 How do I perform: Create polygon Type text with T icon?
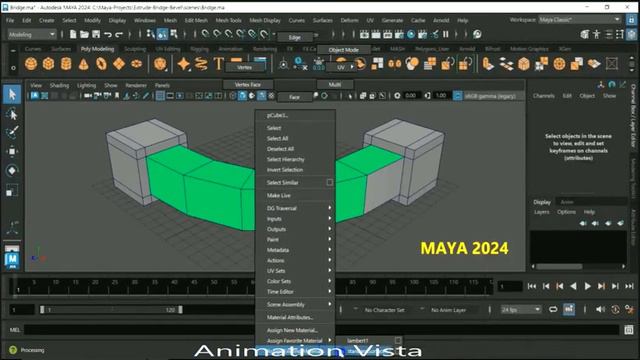pyautogui.click(x=218, y=64)
